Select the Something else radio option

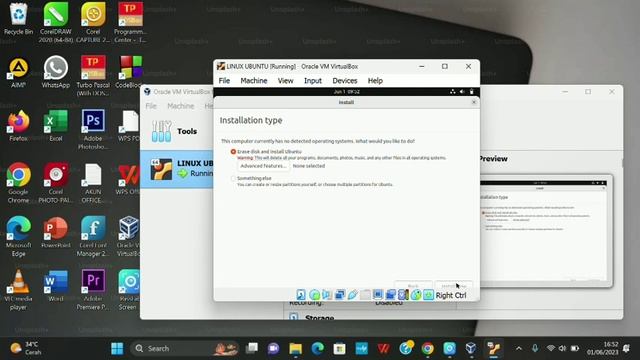pos(233,178)
